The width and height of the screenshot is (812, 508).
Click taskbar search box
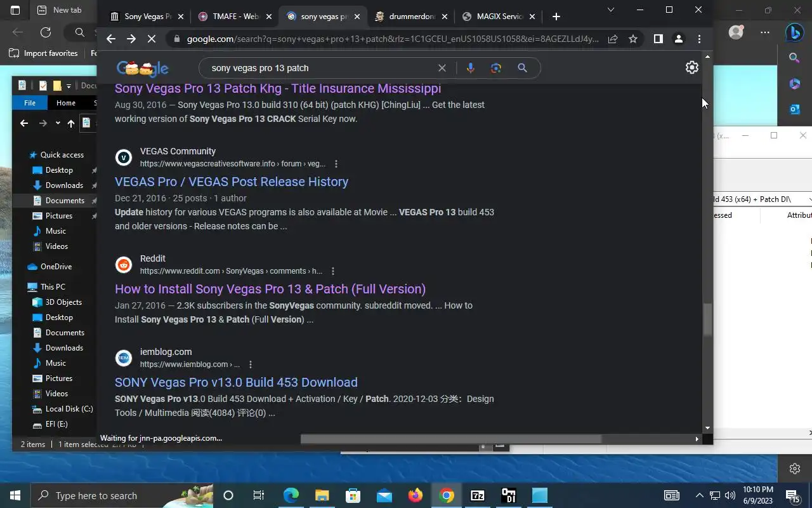point(122,495)
